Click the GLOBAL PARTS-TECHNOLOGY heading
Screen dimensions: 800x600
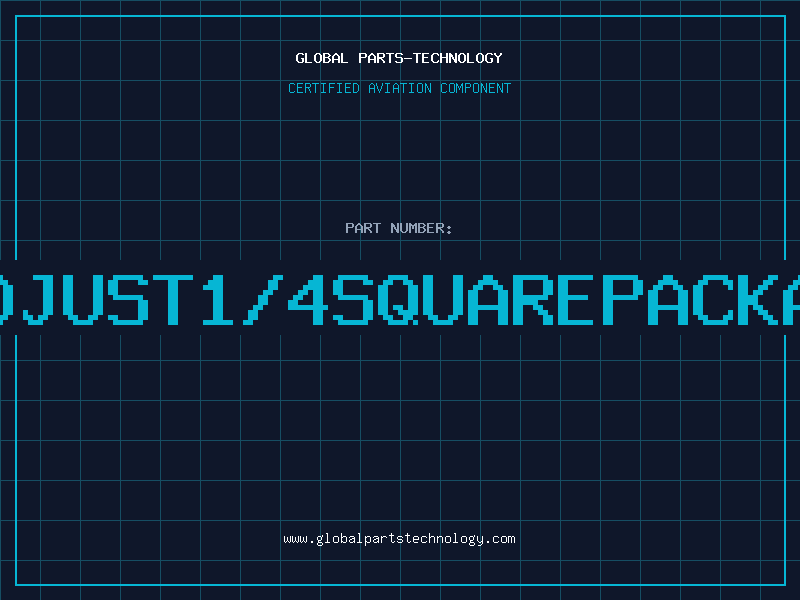tap(399, 58)
